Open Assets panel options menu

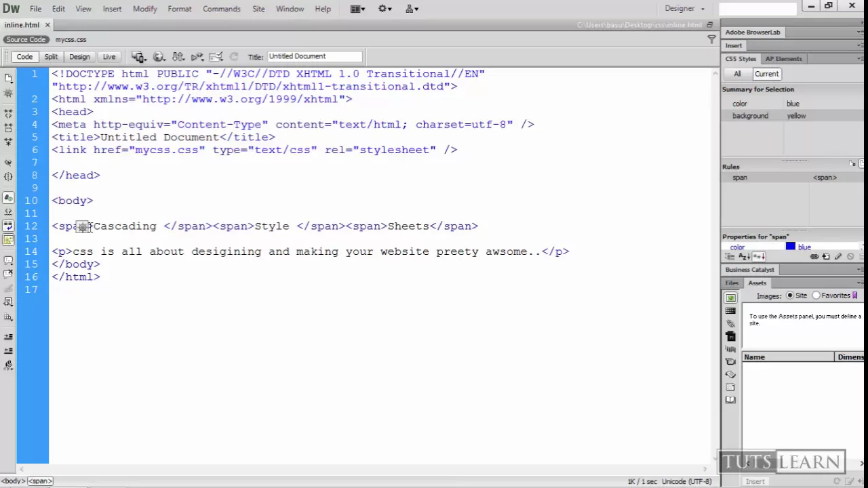(x=860, y=283)
